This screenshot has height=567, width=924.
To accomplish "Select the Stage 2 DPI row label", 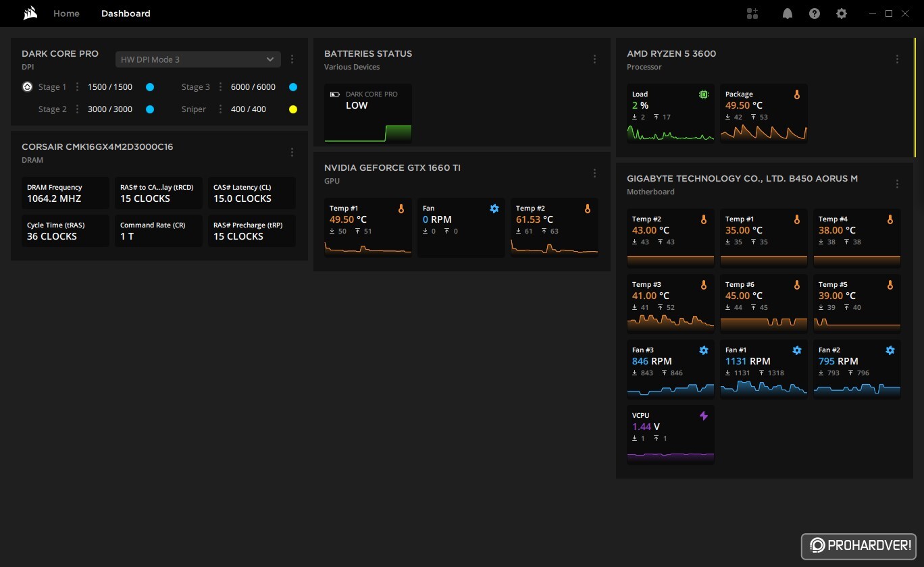I will (x=53, y=109).
